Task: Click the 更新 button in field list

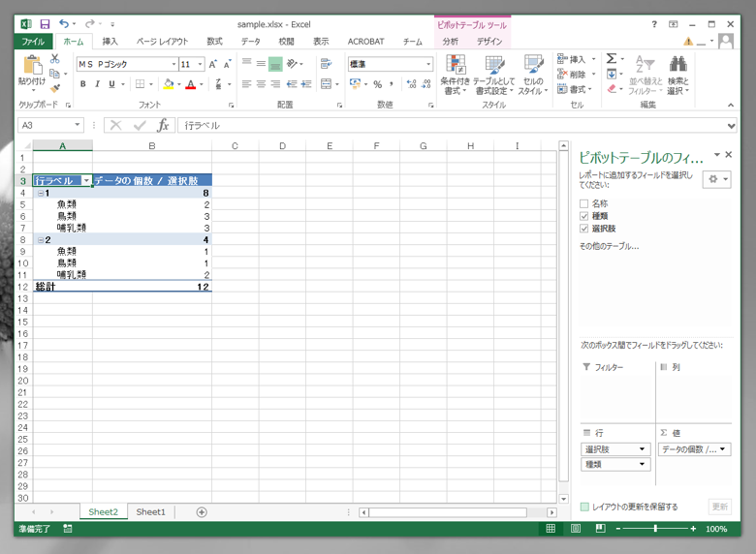Action: tap(720, 507)
